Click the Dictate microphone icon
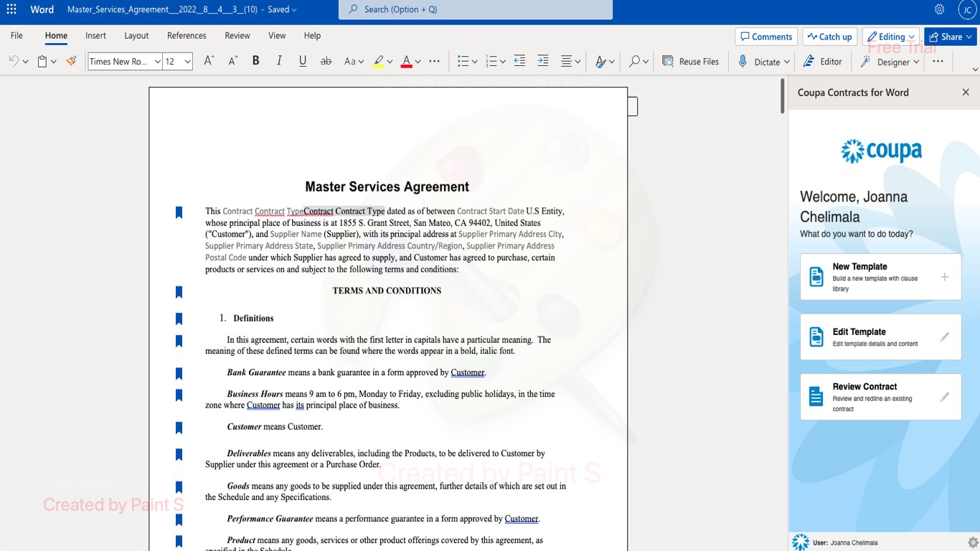The image size is (980, 551). click(x=743, y=62)
